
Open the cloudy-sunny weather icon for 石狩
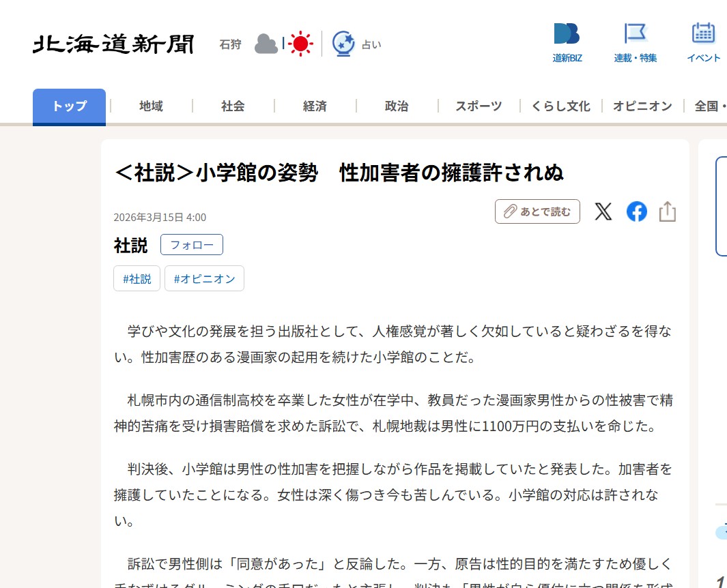tap(283, 44)
